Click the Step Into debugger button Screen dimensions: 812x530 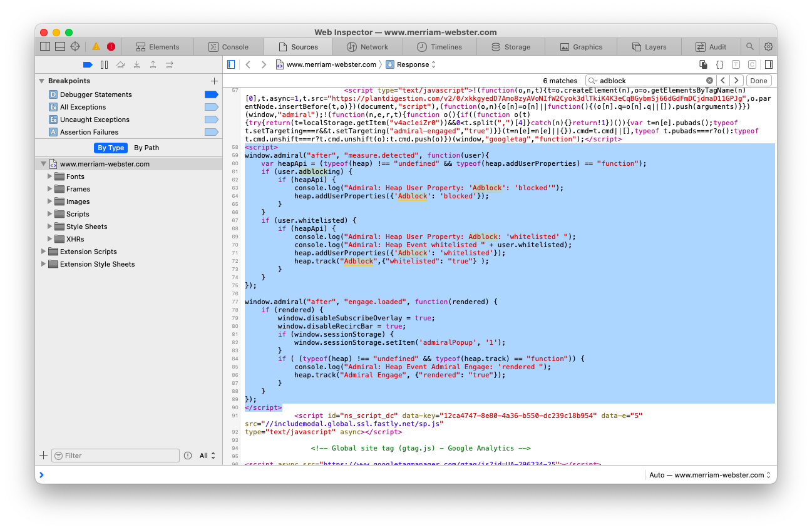tap(136, 64)
